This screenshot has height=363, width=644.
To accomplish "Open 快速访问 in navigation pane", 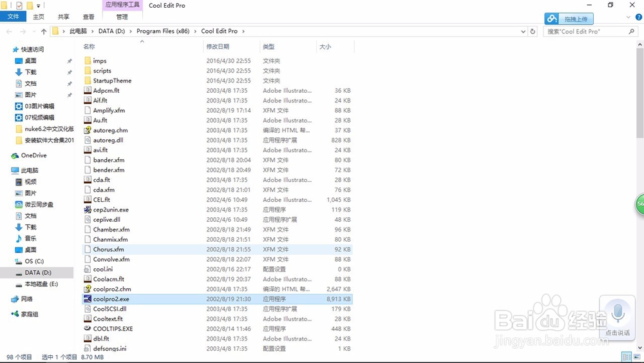I will coord(32,50).
